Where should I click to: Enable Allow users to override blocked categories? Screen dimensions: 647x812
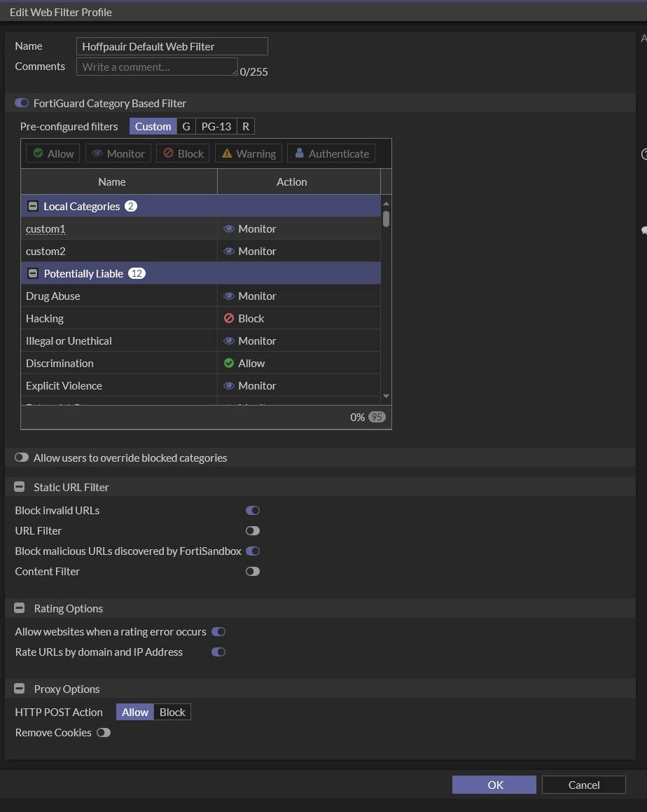[22, 457]
